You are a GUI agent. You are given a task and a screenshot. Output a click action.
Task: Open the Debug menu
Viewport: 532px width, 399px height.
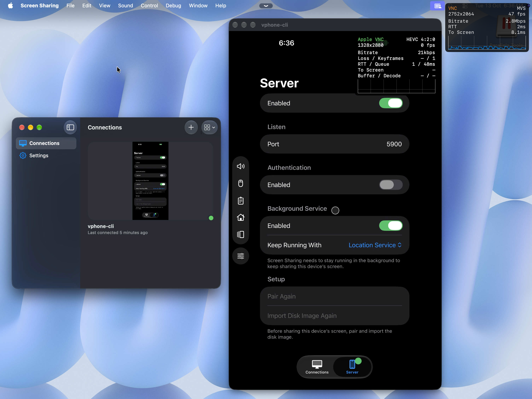173,6
